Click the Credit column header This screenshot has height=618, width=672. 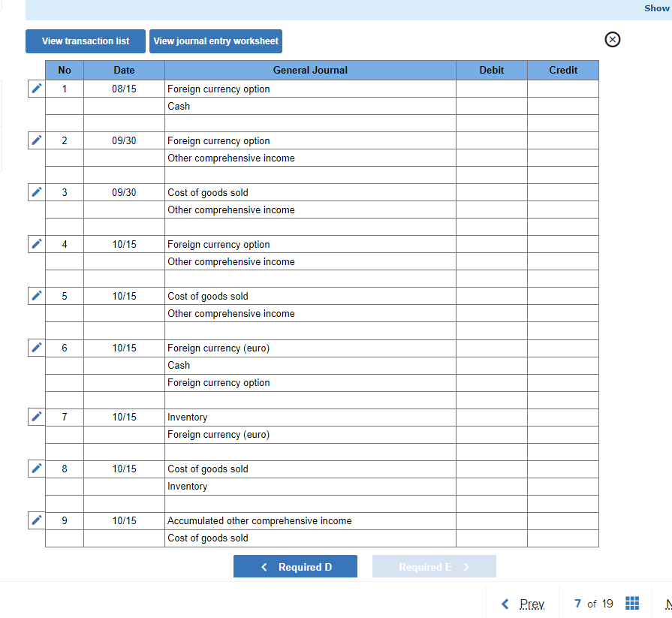pyautogui.click(x=563, y=71)
